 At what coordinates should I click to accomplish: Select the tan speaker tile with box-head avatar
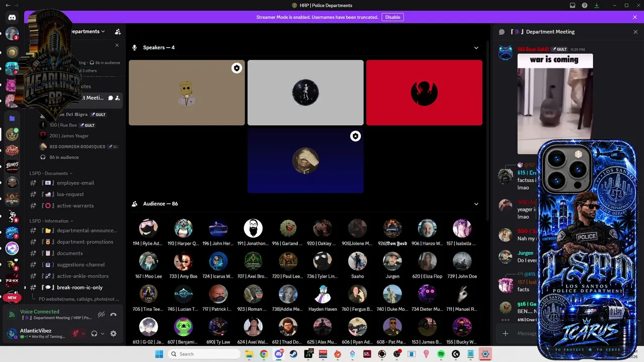click(187, 93)
